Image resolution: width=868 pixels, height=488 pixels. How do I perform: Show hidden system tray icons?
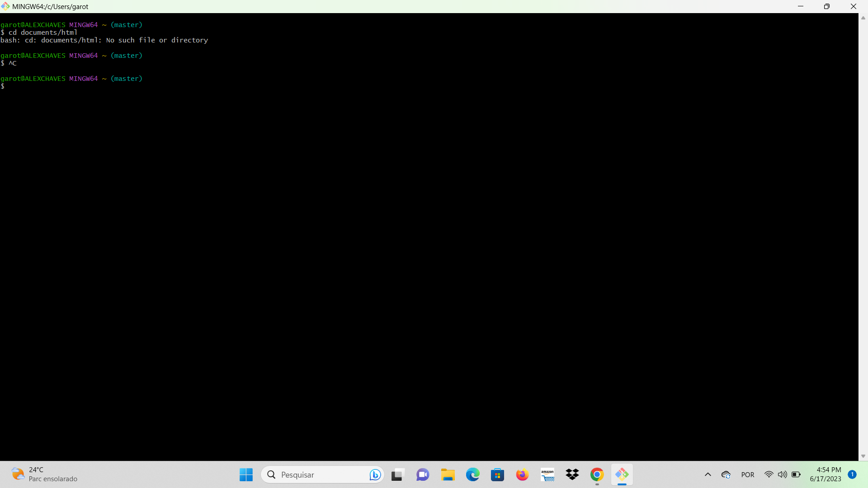pos(708,474)
